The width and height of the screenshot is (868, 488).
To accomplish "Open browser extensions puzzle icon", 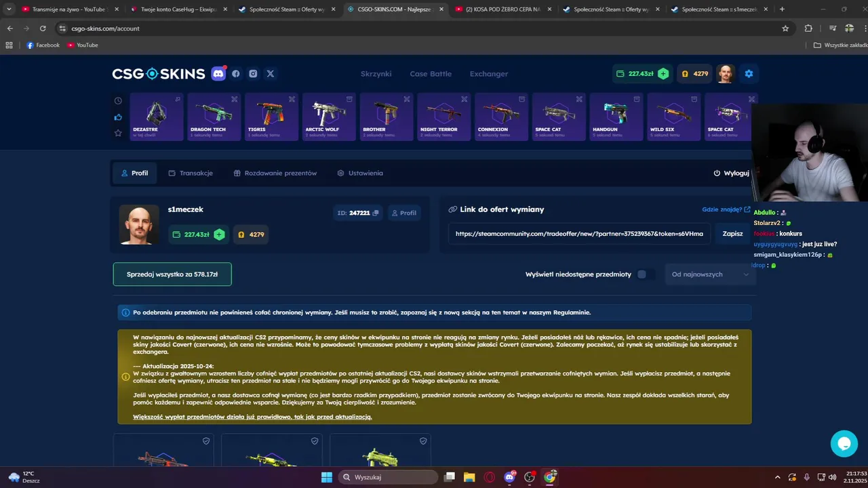I will pyautogui.click(x=808, y=28).
